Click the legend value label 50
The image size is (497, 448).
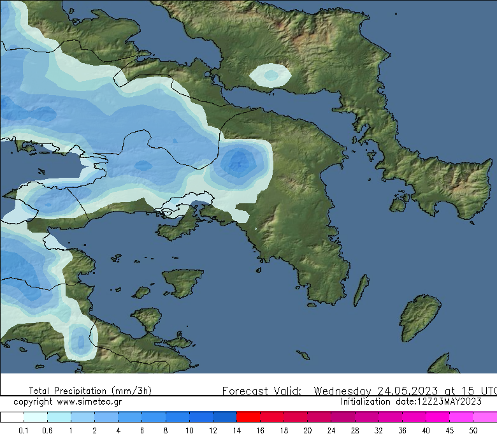click(473, 431)
